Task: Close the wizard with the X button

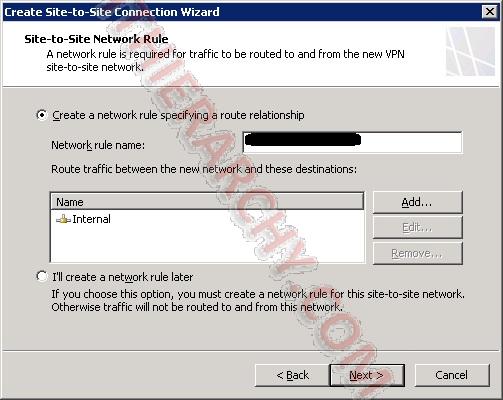Action: 490,12
